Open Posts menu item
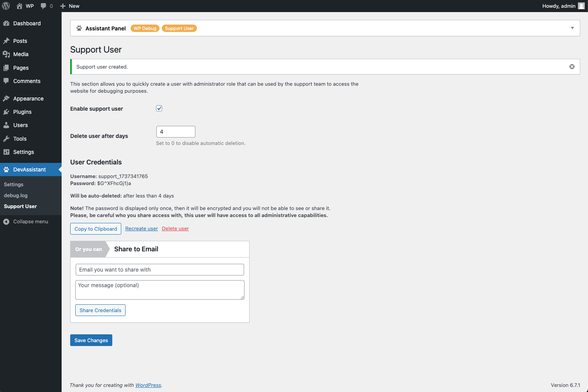 [31, 41]
